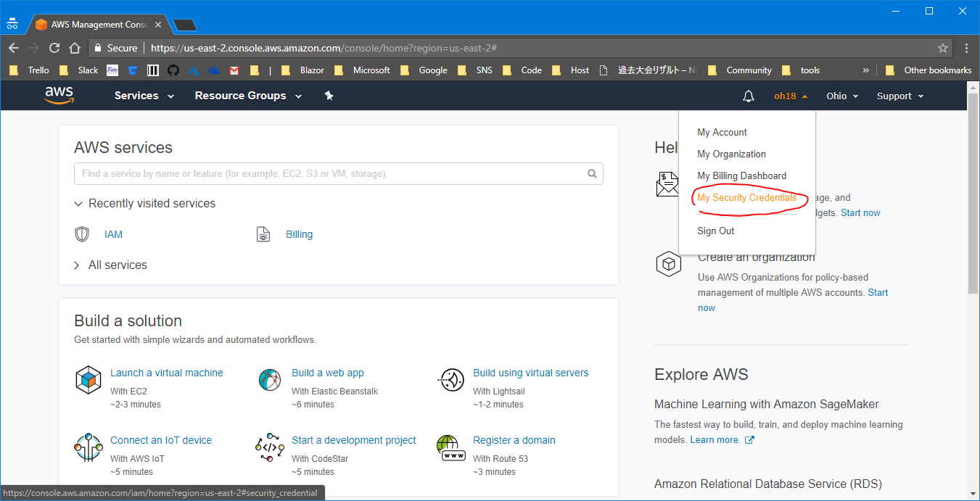Select My Organization from the menu
This screenshot has height=501, width=980.
pyautogui.click(x=731, y=154)
